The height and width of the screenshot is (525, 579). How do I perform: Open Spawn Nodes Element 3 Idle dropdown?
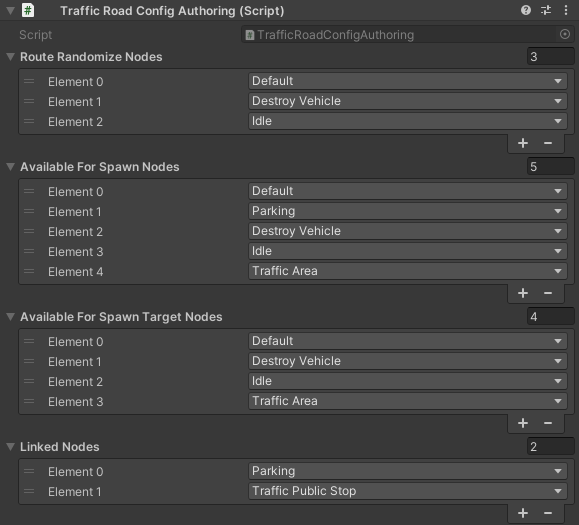408,251
